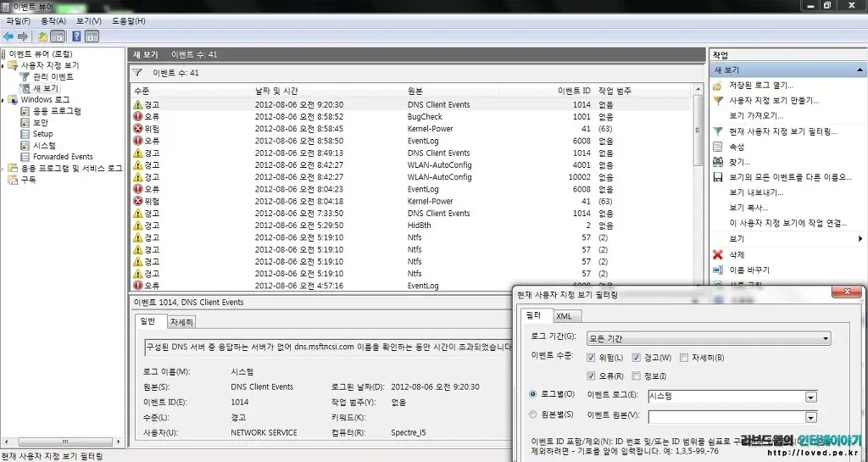Uncheck the 오류(R) checkbox
This screenshot has width=868, height=462.
pyautogui.click(x=591, y=376)
